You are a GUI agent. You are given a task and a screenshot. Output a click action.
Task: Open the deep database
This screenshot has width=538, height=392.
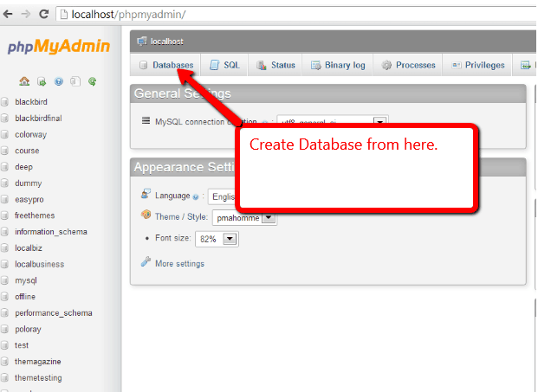[x=23, y=167]
